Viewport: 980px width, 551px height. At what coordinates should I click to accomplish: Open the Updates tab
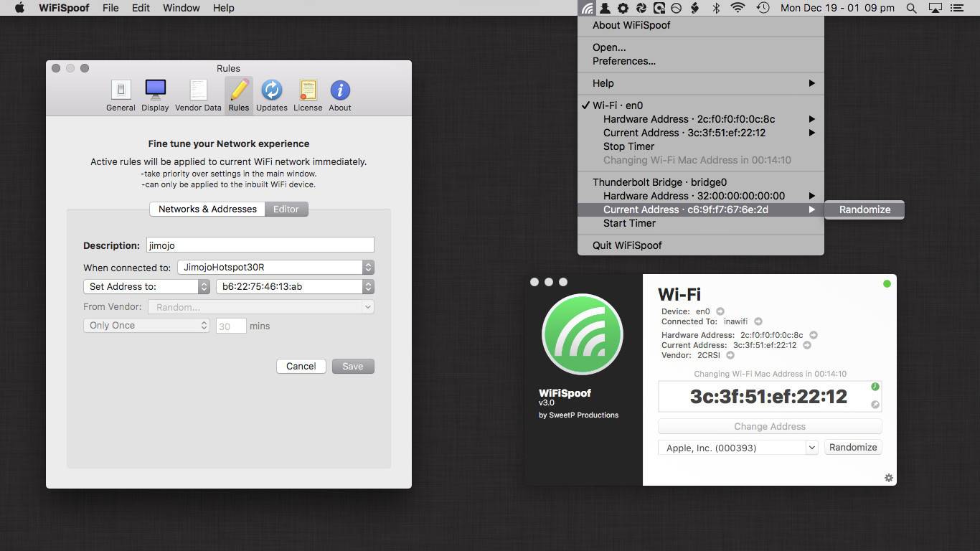click(271, 95)
